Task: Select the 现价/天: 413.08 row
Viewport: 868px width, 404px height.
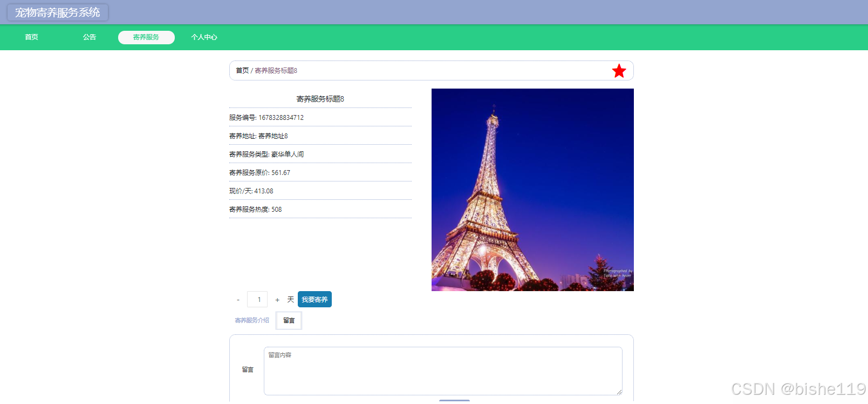Action: pyautogui.click(x=320, y=191)
